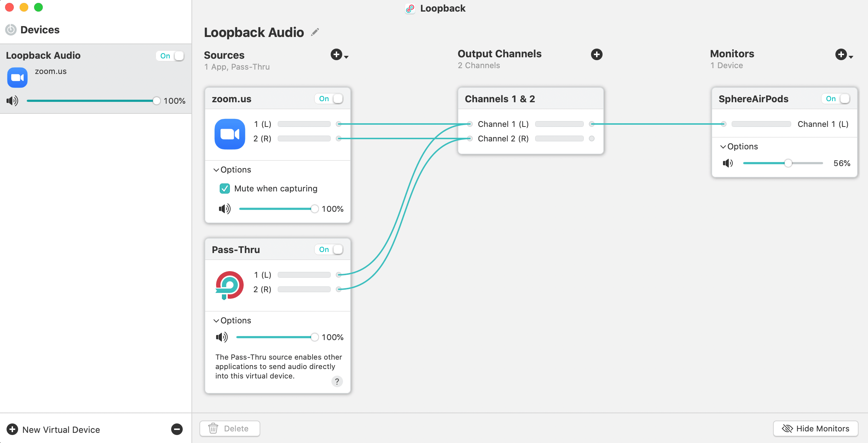This screenshot has width=868, height=443.
Task: Adjust Loopback Audio device volume slider
Action: (93, 101)
